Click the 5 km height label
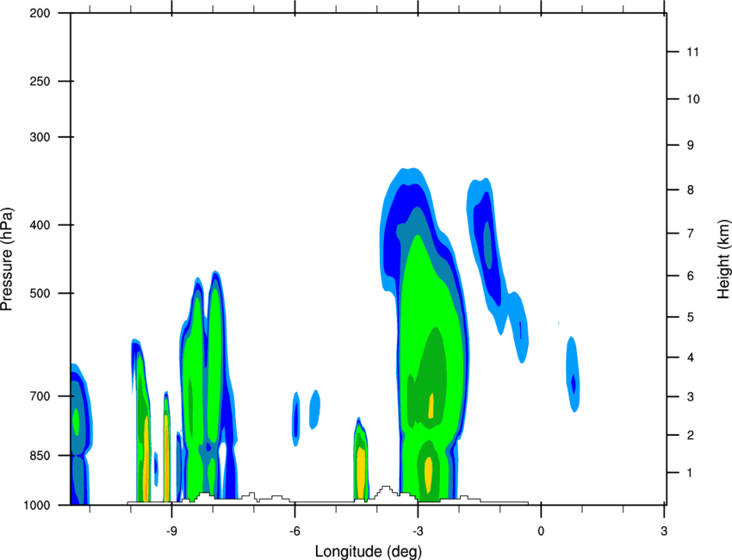The image size is (732, 560). [691, 317]
